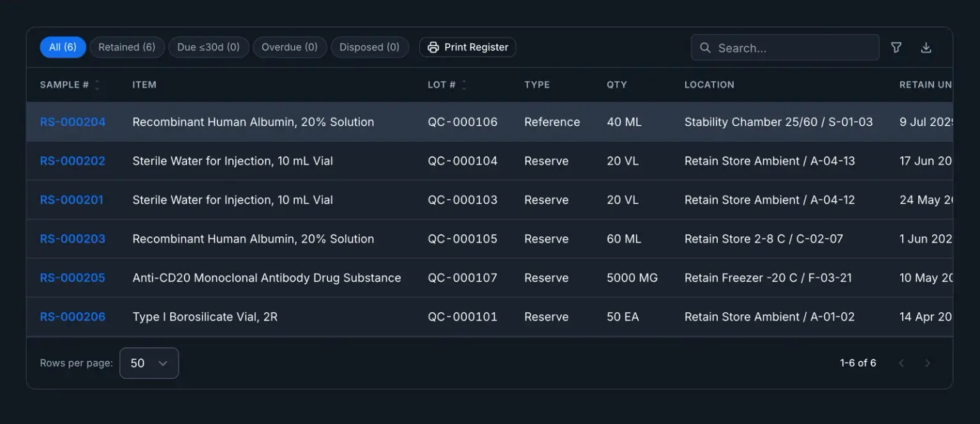Image resolution: width=980 pixels, height=424 pixels.
Task: Click location Retain Freezer -20 C / F-03-21
Action: tap(768, 278)
